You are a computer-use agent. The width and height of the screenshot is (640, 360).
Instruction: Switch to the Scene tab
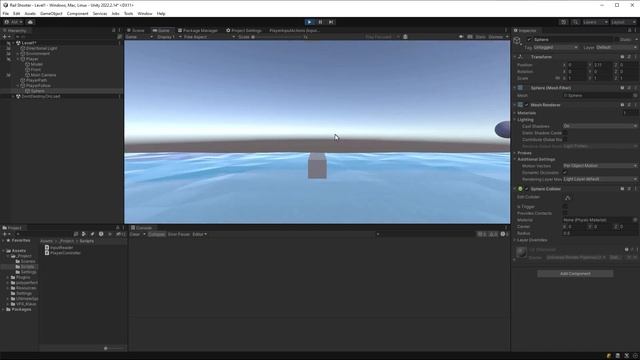point(136,30)
